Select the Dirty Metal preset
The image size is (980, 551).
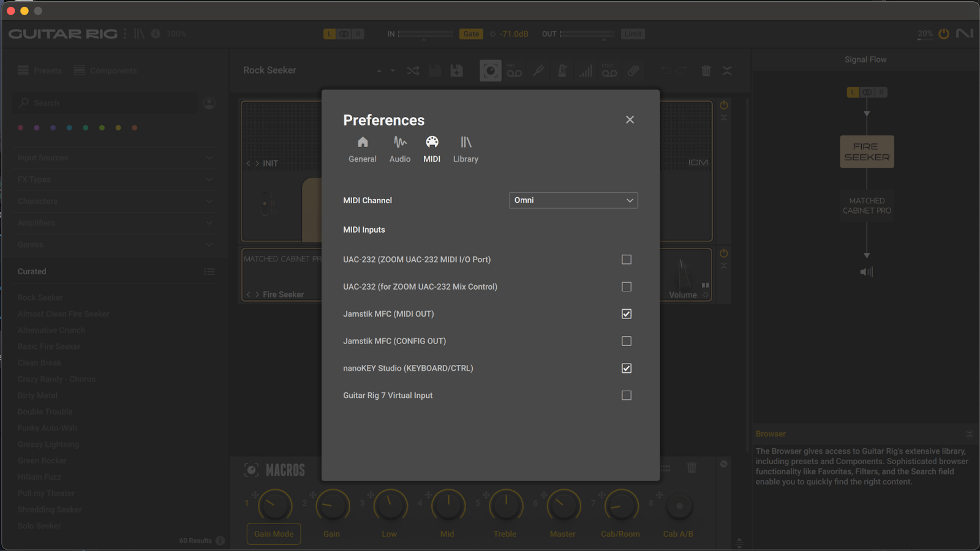[x=37, y=395]
